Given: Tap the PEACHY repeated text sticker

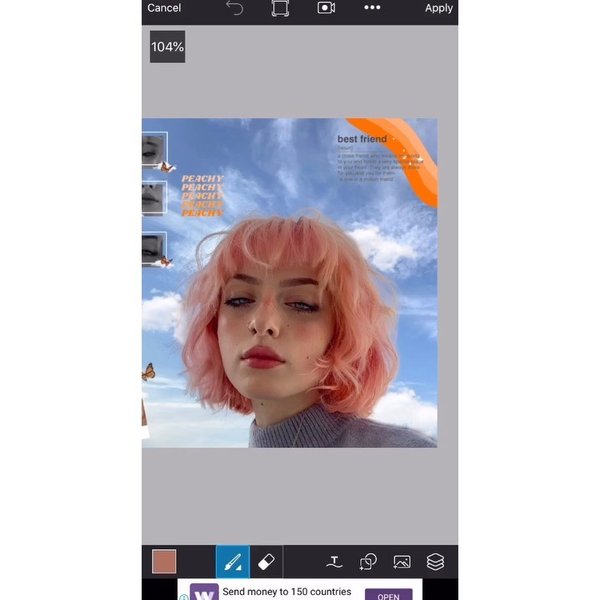Looking at the screenshot, I should pyautogui.click(x=202, y=196).
